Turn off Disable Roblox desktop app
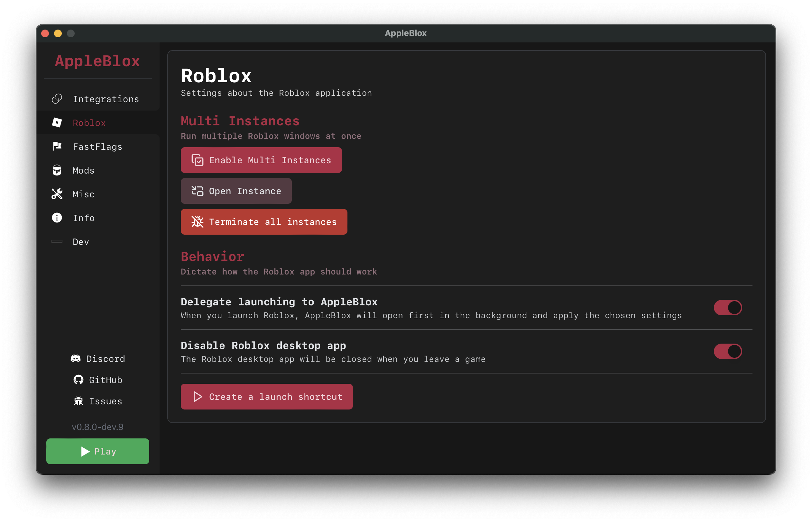812x522 pixels. 728,351
